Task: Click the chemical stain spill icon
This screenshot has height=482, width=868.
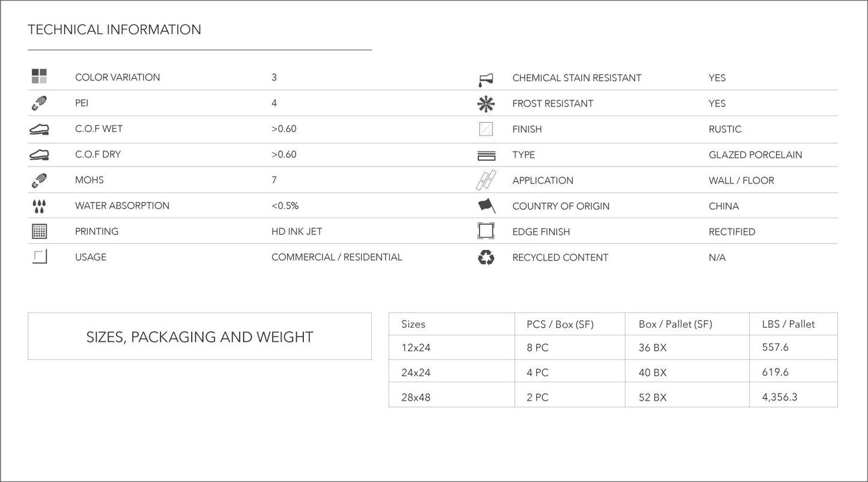Action: pyautogui.click(x=486, y=79)
